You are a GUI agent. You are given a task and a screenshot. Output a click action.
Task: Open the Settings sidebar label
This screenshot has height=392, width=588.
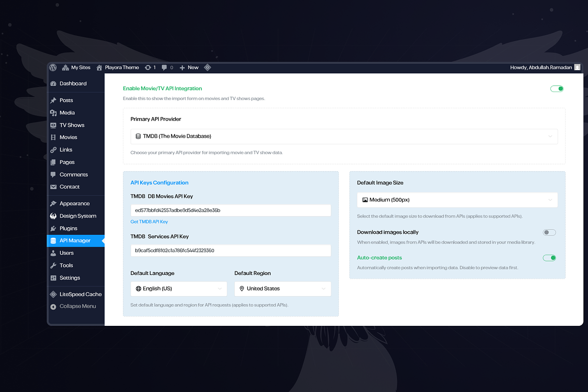coord(70,278)
